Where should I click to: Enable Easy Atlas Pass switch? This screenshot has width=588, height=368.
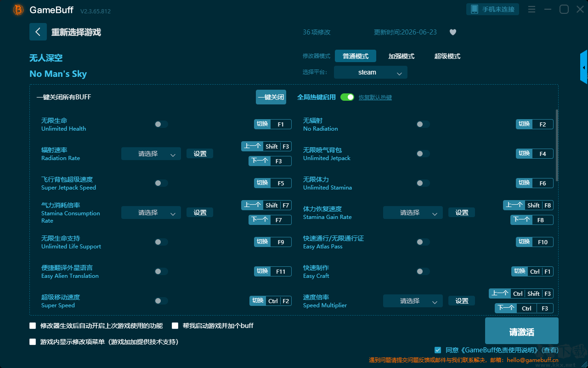423,242
